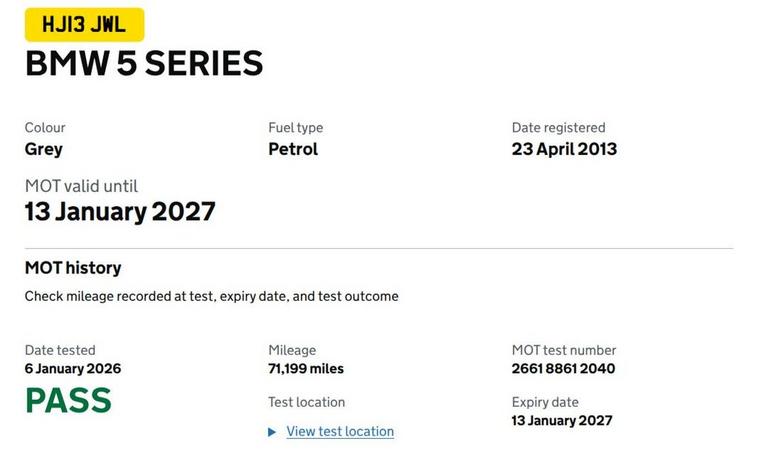Select the 6 January 2026 test date
759x458 pixels.
click(73, 368)
